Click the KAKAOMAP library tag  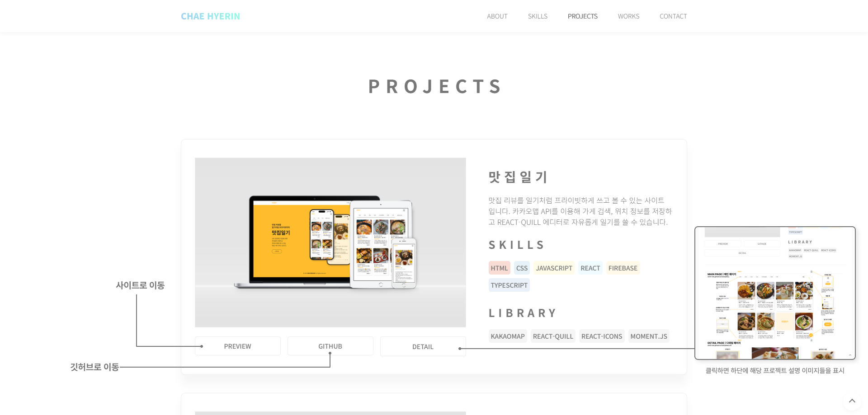pos(507,336)
